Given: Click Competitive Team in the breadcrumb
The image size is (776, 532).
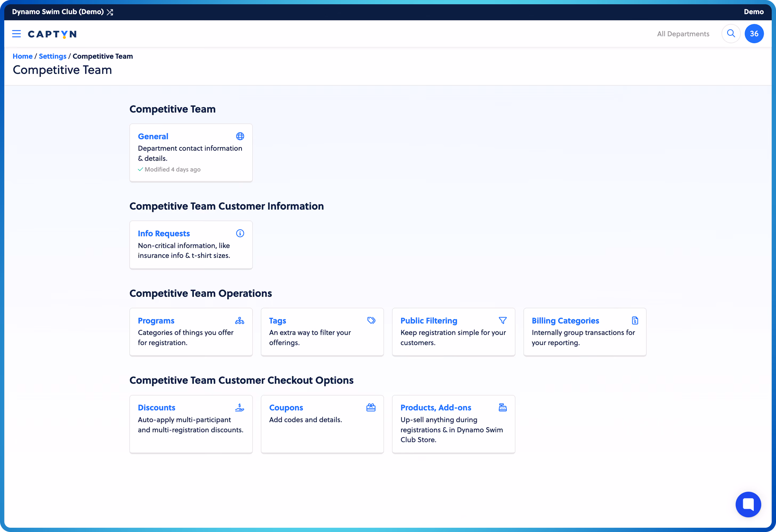Looking at the screenshot, I should coord(103,56).
